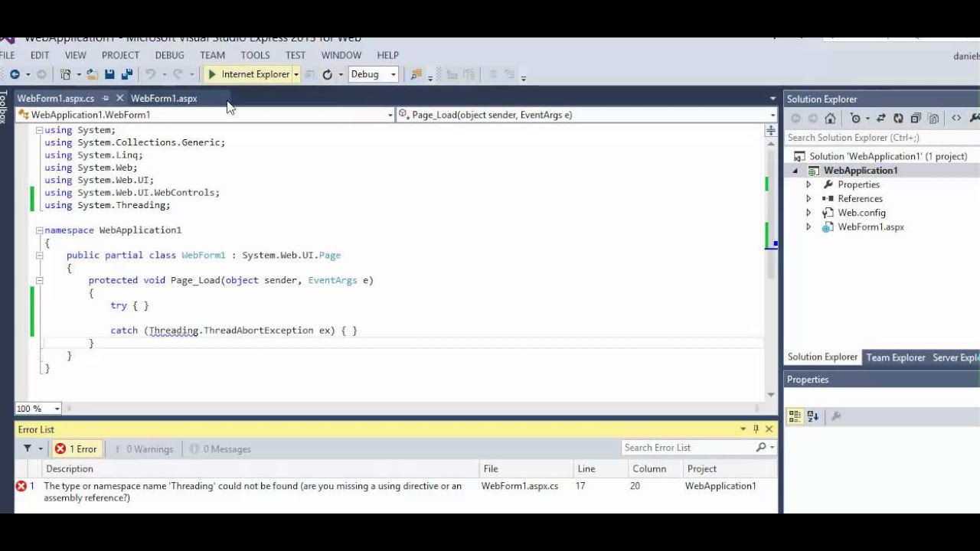Click the Open File folder icon

92,74
